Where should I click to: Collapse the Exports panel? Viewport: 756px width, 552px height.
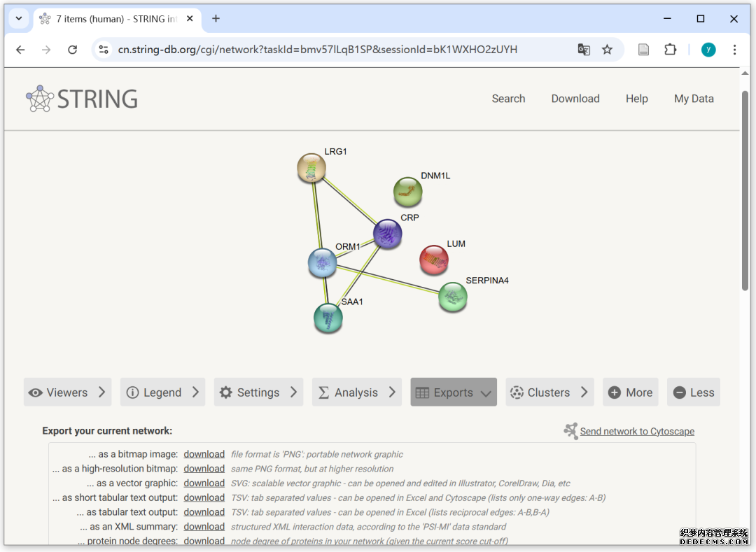(x=454, y=392)
